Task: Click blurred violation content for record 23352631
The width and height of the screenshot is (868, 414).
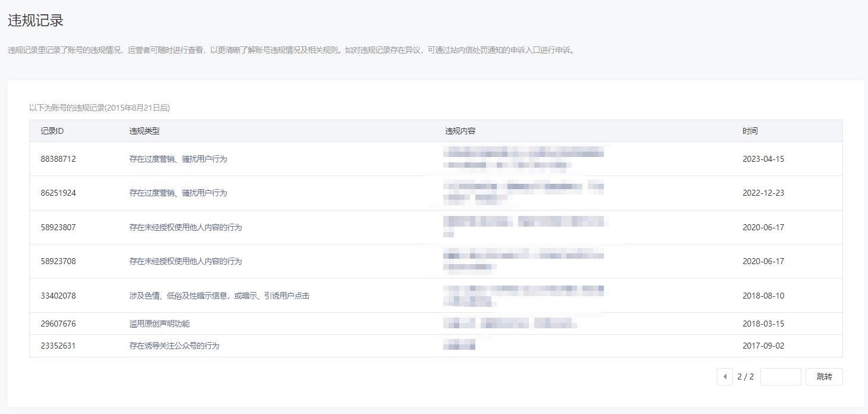Action: point(459,346)
